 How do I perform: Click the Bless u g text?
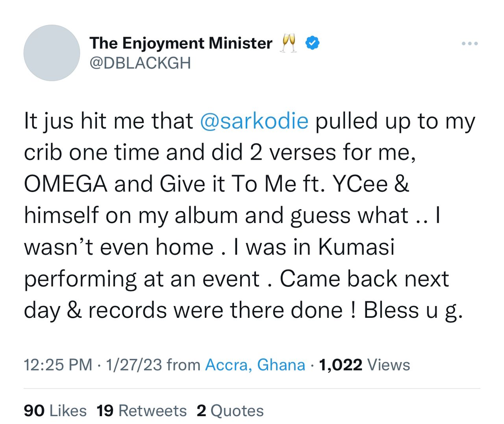(411, 311)
